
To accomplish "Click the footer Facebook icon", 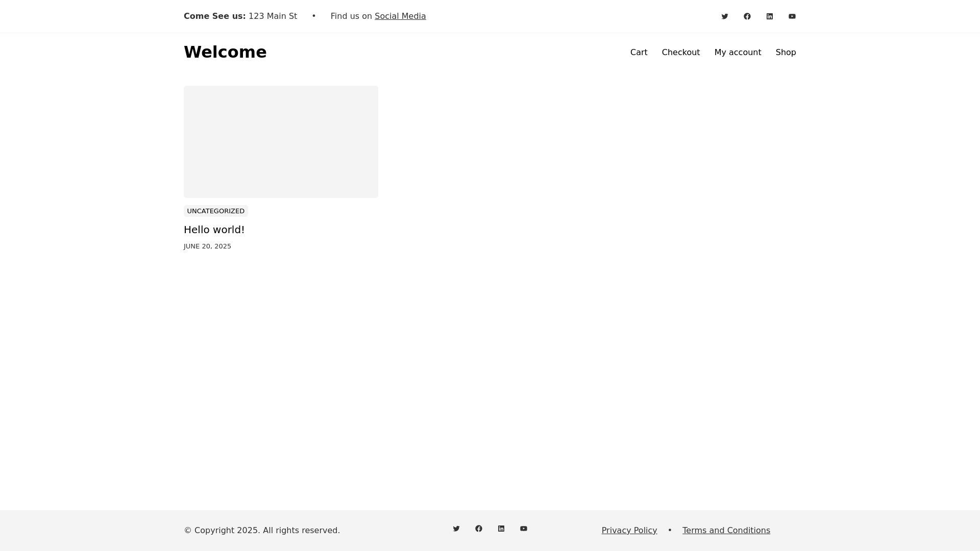I will (479, 529).
